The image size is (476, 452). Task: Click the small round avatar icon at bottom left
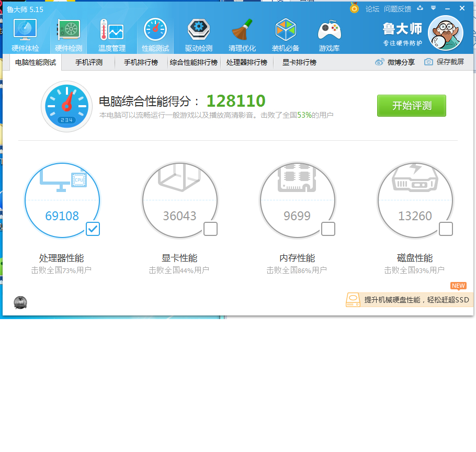[x=20, y=303]
